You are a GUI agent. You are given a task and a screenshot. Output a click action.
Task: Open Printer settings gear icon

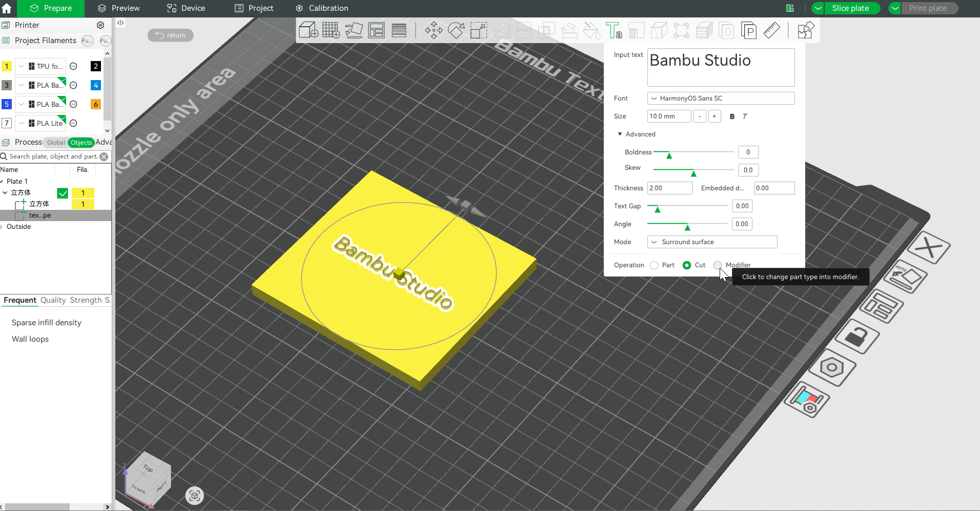pos(100,25)
